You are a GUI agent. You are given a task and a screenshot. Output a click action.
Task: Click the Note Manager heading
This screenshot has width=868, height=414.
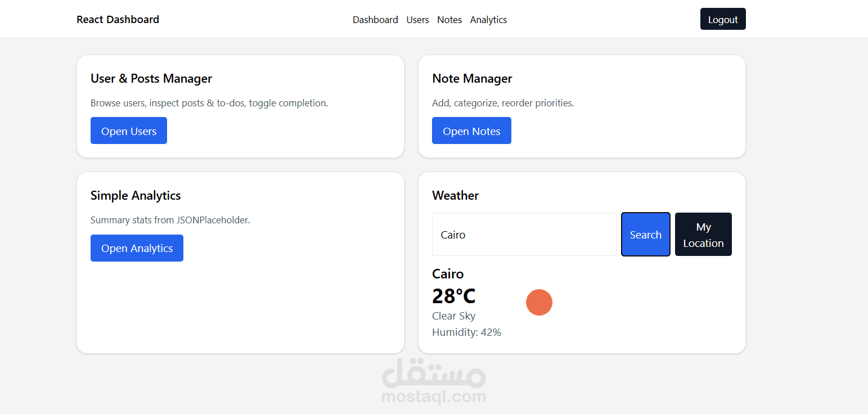point(472,79)
